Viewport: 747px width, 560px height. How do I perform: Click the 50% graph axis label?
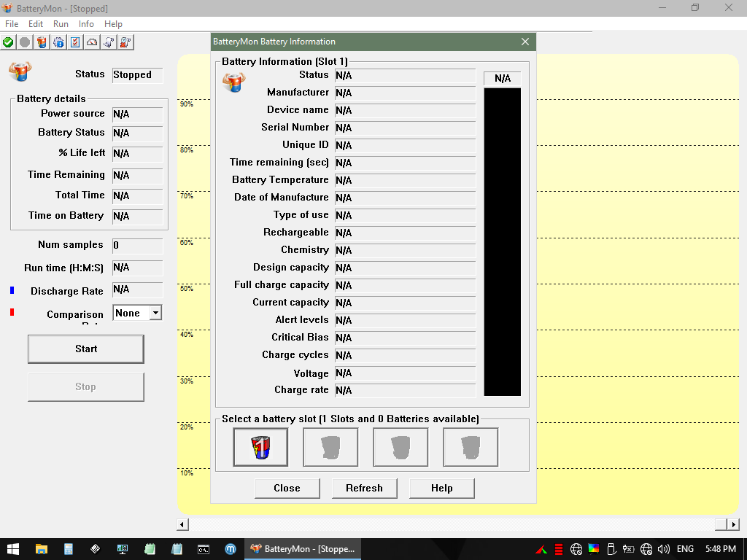coord(187,288)
